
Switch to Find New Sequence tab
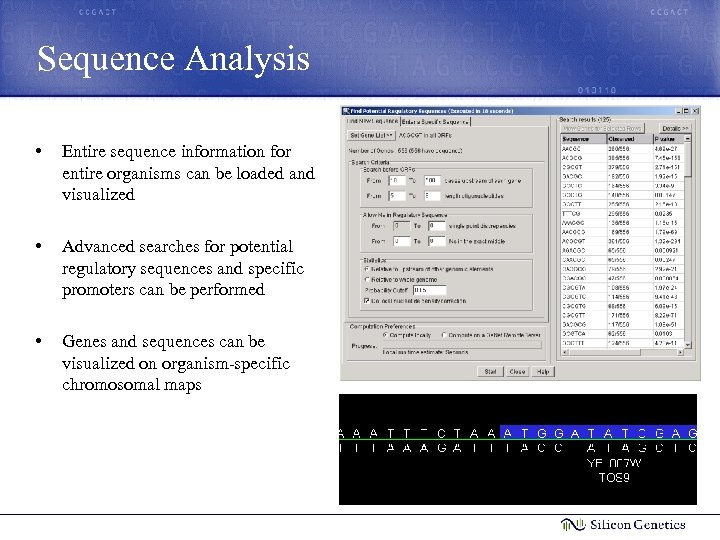[x=372, y=121]
